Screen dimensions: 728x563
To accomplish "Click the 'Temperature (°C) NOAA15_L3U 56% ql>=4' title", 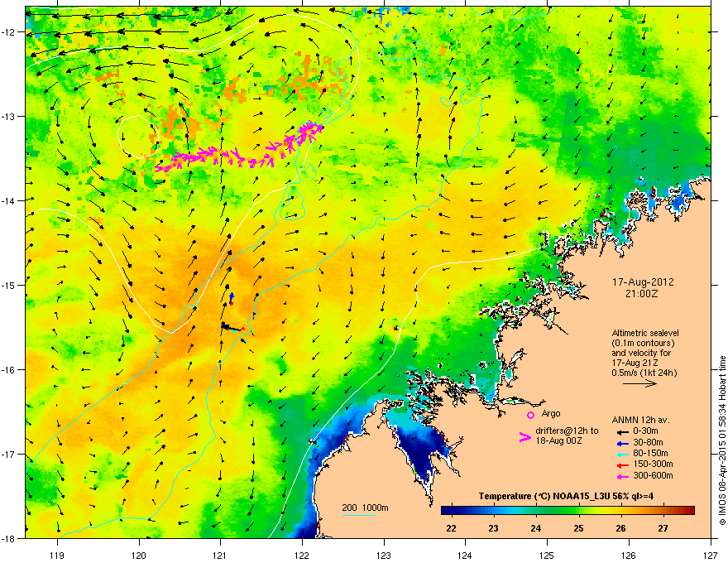I will 566,497.
